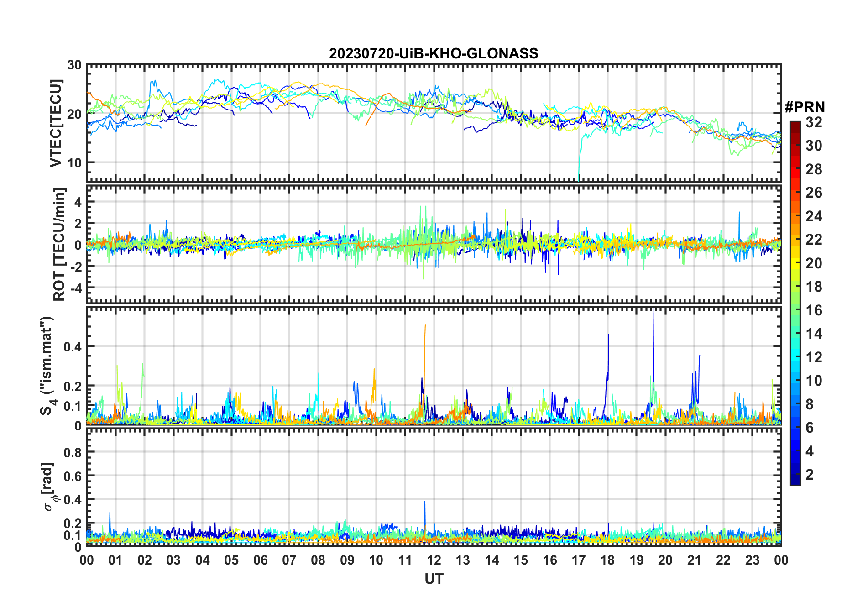Screen dimensions: 868x607
Task: Select colorbar tick label 22
Action: click(814, 239)
